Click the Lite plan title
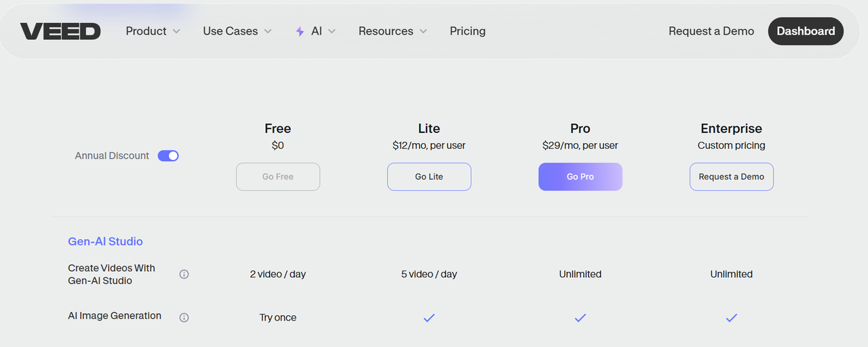This screenshot has height=347, width=868. [x=429, y=128]
